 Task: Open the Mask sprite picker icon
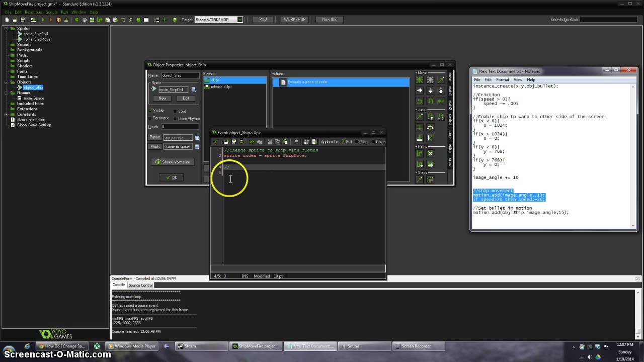click(x=197, y=147)
